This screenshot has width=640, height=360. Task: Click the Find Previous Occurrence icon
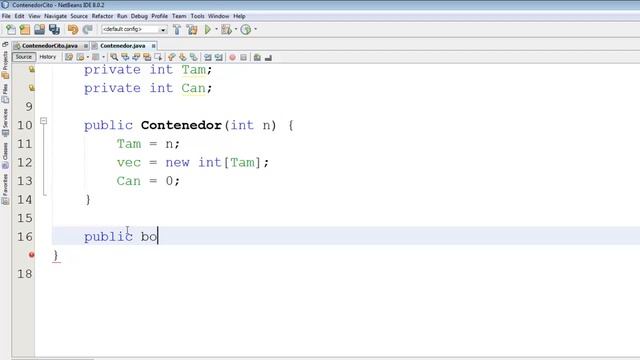pyautogui.click(x=125, y=57)
